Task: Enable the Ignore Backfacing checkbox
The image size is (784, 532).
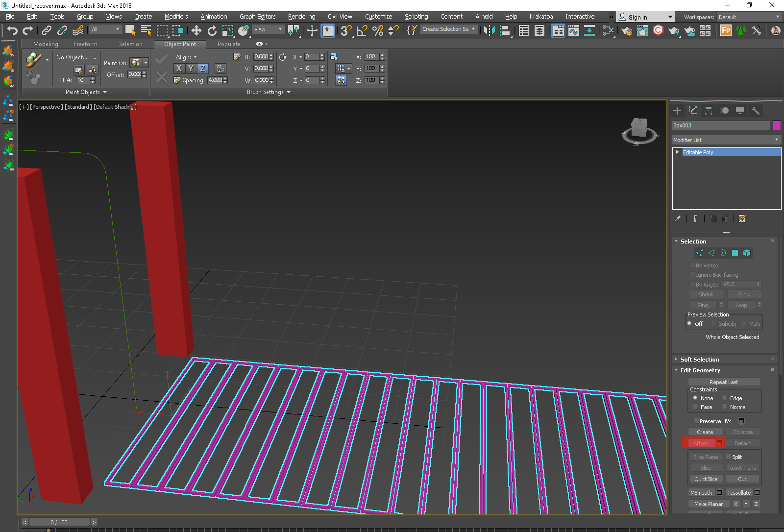Action: coord(691,275)
